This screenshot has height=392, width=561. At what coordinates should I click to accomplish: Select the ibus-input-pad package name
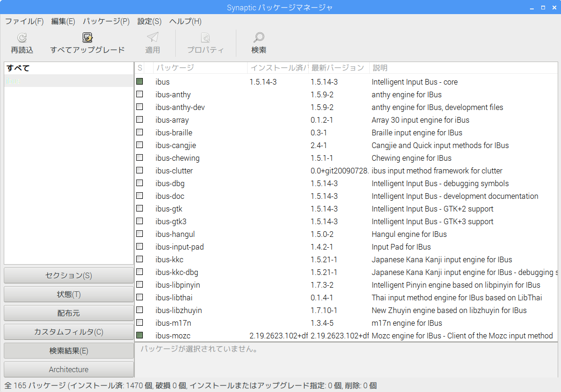tap(179, 247)
